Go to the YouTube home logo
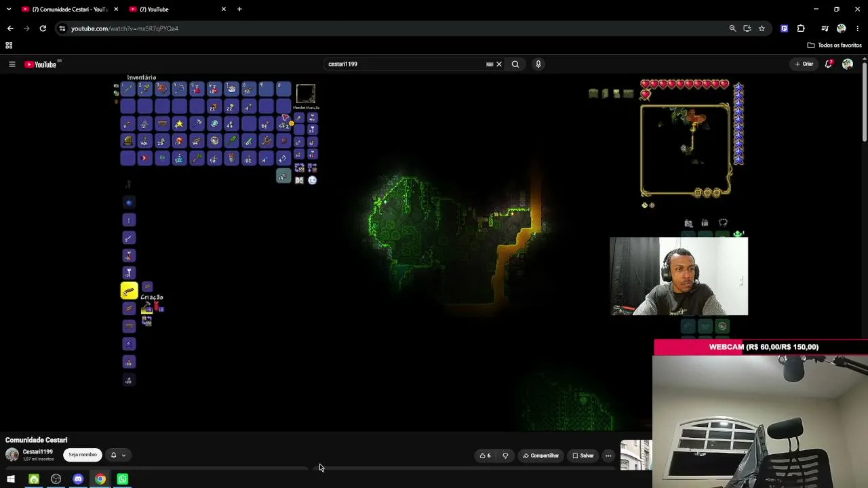The width and height of the screenshot is (868, 488). tap(41, 64)
